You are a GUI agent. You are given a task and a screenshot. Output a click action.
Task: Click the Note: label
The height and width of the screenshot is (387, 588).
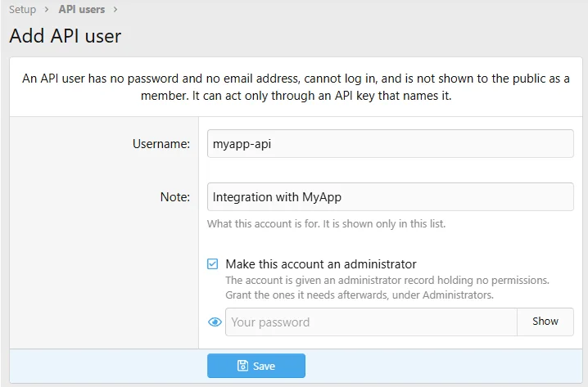175,197
